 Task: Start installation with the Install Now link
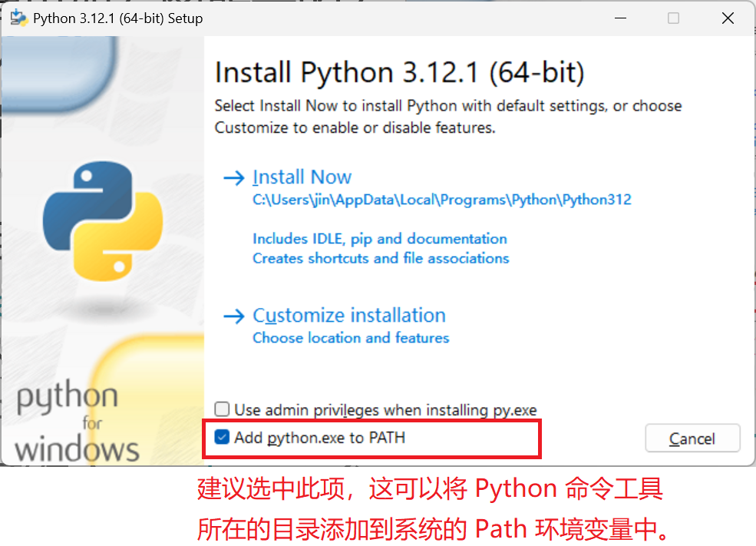coord(302,177)
